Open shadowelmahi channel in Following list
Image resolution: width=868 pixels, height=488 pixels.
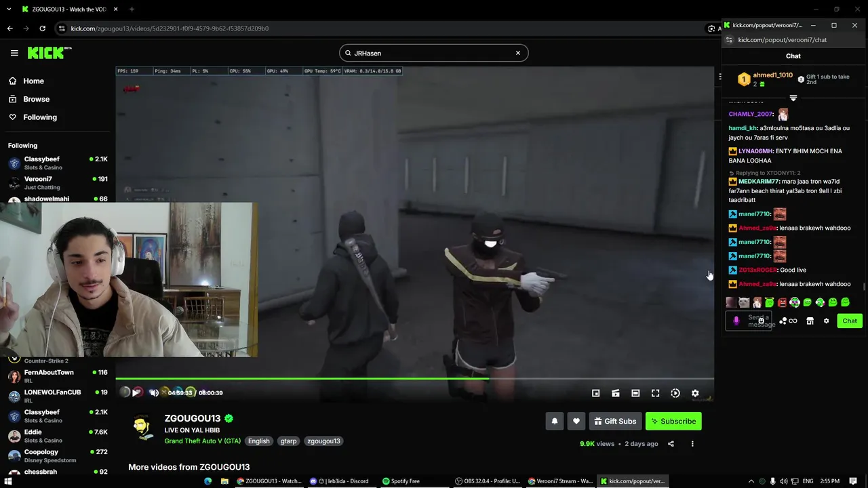58,199
